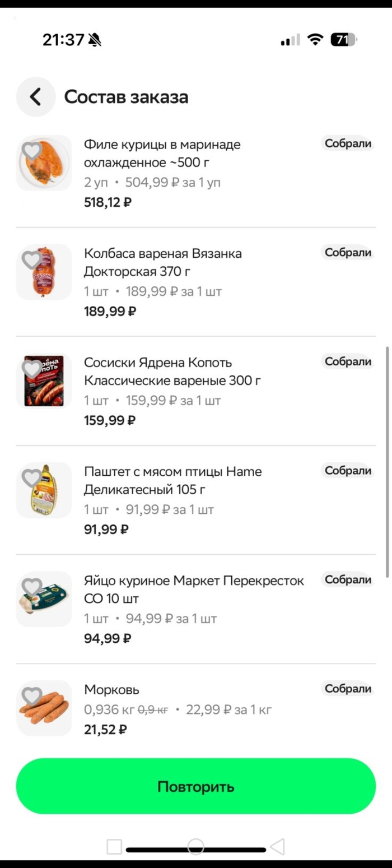The width and height of the screenshot is (392, 868).
Task: Tap Android back triangle navigation icon
Action: (x=277, y=846)
